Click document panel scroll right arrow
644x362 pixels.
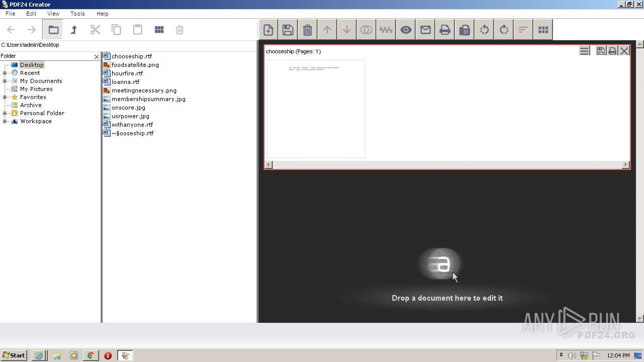pyautogui.click(x=626, y=164)
